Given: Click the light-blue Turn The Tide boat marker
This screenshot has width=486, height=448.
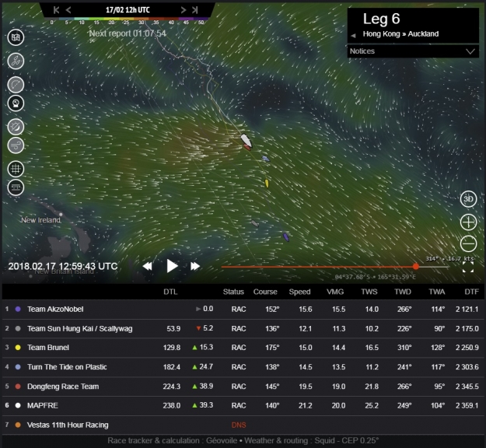Looking at the screenshot, I should click(266, 159).
